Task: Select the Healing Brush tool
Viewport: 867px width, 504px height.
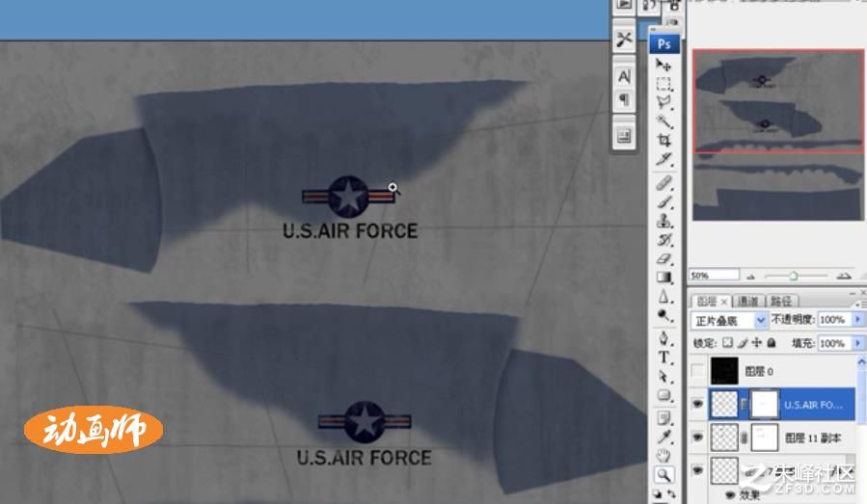Action: [x=664, y=183]
